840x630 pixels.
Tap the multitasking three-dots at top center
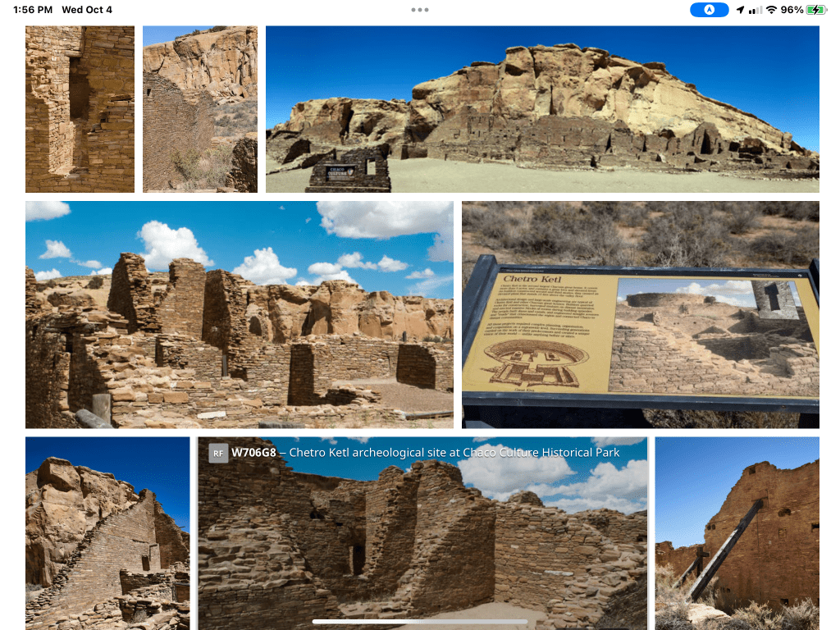[x=420, y=10]
